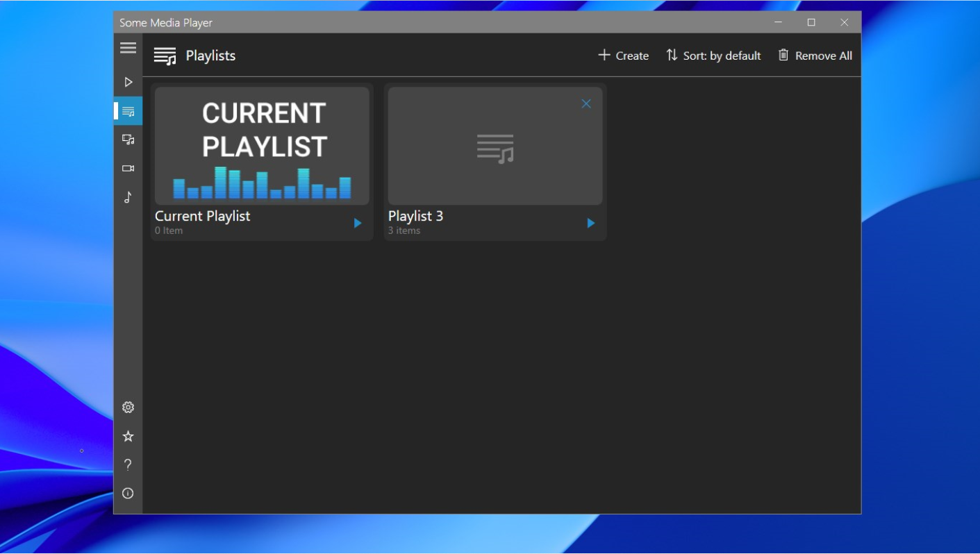Create a new playlist

pos(623,56)
